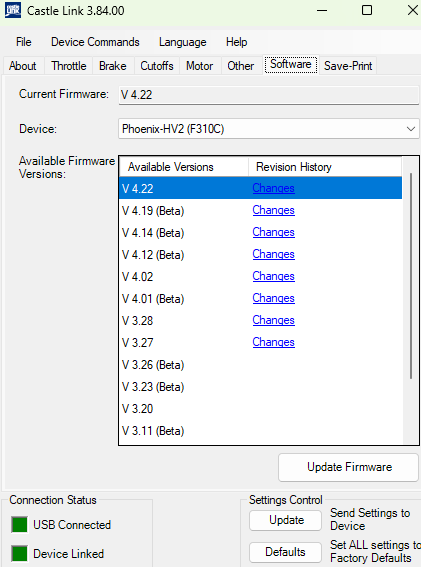The height and width of the screenshot is (567, 421).
Task: Open the Changes link for V 4.19 (Beta)
Action: [273, 210]
